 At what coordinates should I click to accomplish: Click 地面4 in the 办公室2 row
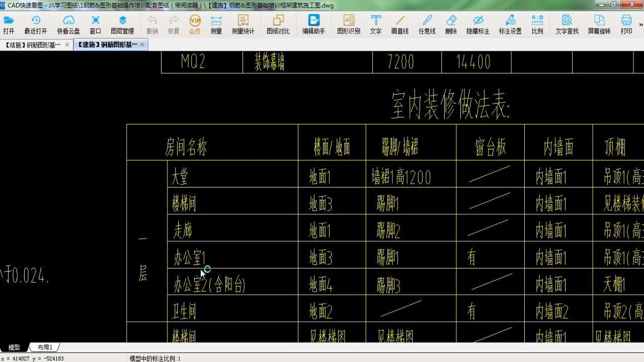tap(320, 285)
